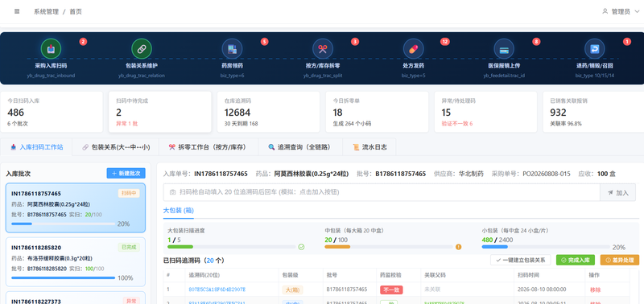The image size is (644, 304).
Task: Click the 采购入库扫码 workflow icon
Action: point(51,49)
